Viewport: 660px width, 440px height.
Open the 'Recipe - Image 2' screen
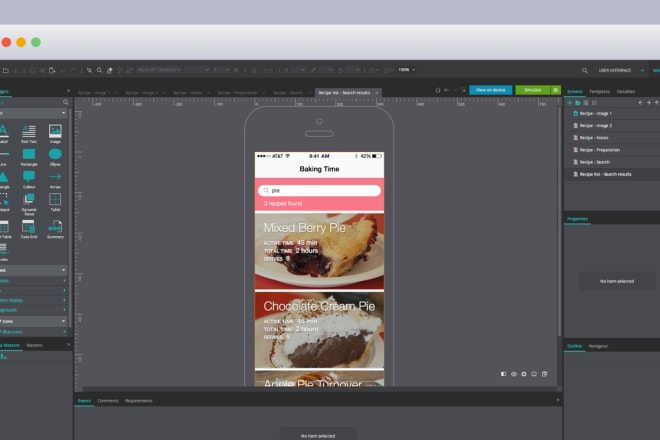coord(612,125)
